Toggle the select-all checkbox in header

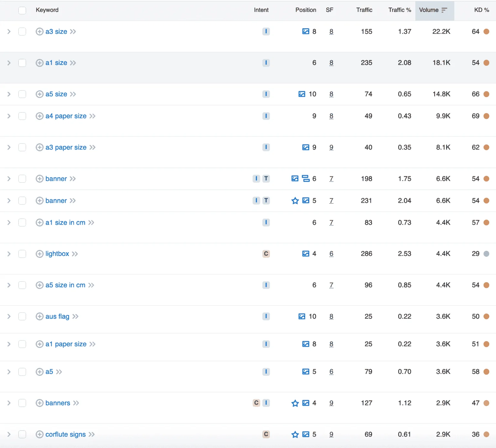coord(22,10)
